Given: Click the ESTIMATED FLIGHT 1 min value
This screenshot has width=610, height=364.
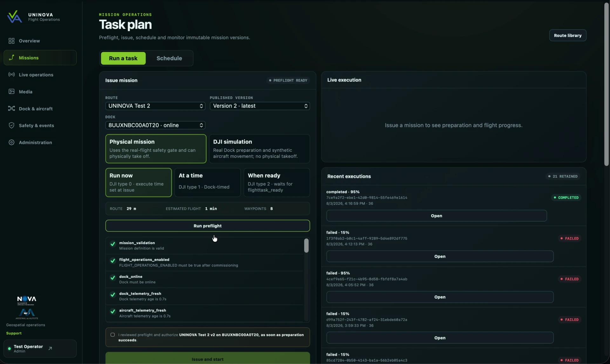Looking at the screenshot, I should (x=211, y=209).
